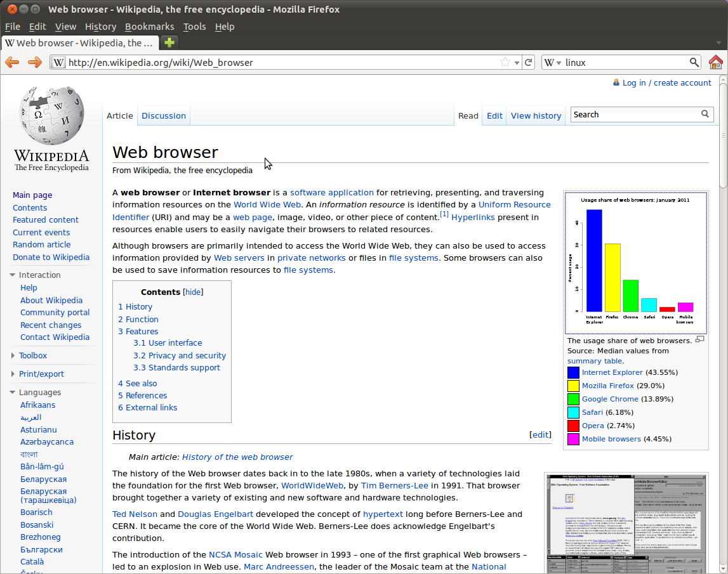The height and width of the screenshot is (574, 728).
Task: Open the Bookmarks menu
Action: point(150,27)
